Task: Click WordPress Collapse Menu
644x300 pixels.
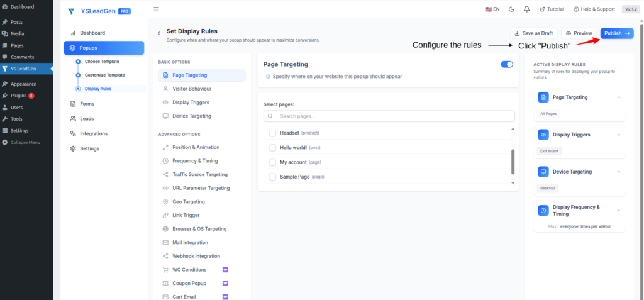Action: [26, 142]
